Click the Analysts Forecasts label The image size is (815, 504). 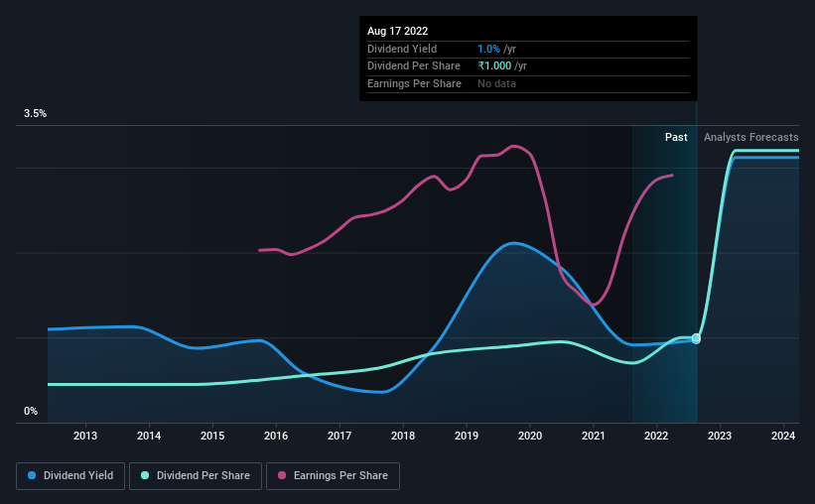click(751, 137)
